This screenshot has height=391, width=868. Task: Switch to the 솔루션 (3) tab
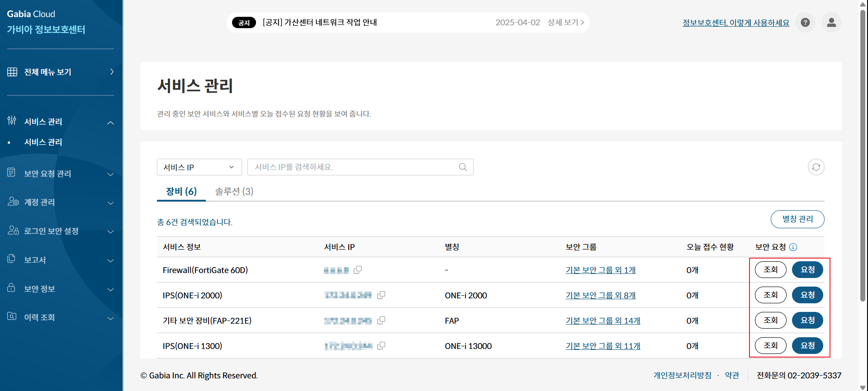point(234,192)
